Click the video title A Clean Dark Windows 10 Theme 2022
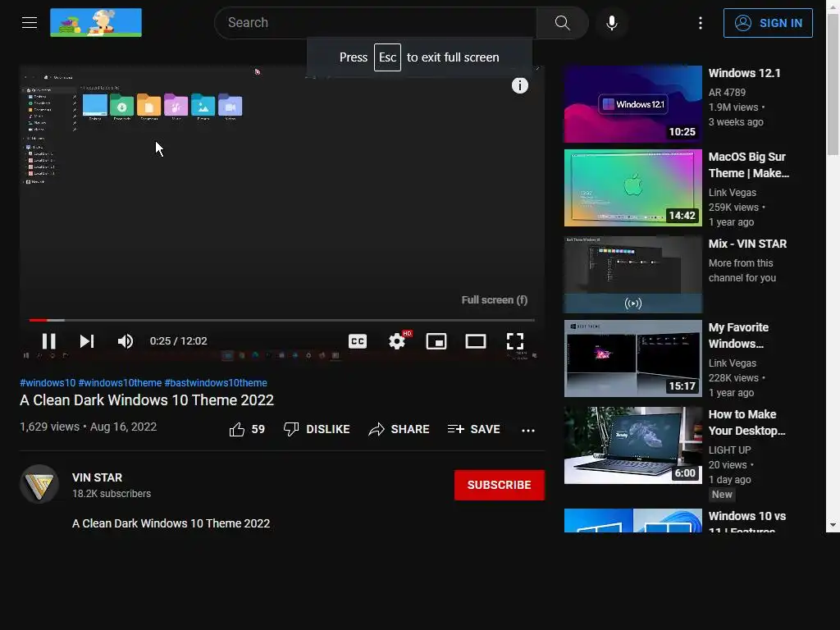Viewport: 840px width, 630px height. [x=147, y=400]
